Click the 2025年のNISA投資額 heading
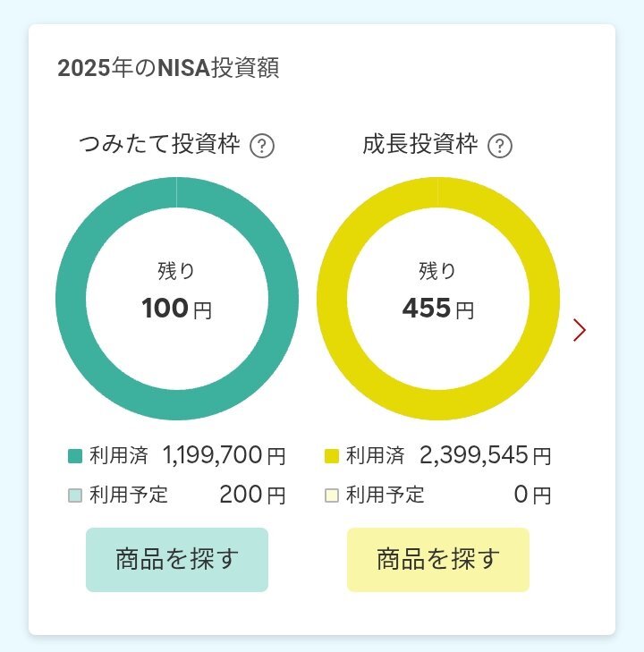 (168, 69)
